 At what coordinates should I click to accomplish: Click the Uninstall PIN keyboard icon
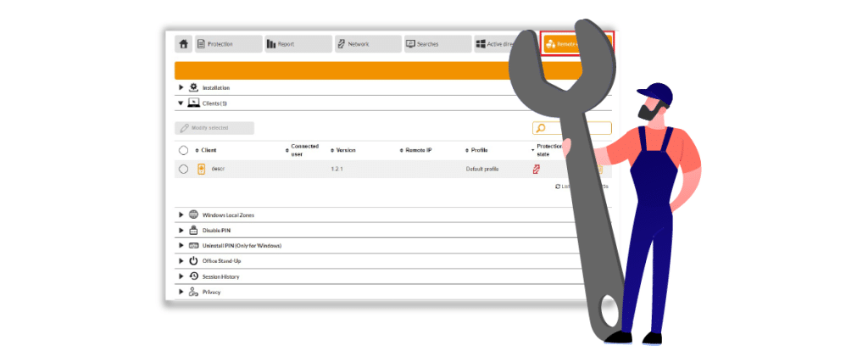pyautogui.click(x=193, y=245)
